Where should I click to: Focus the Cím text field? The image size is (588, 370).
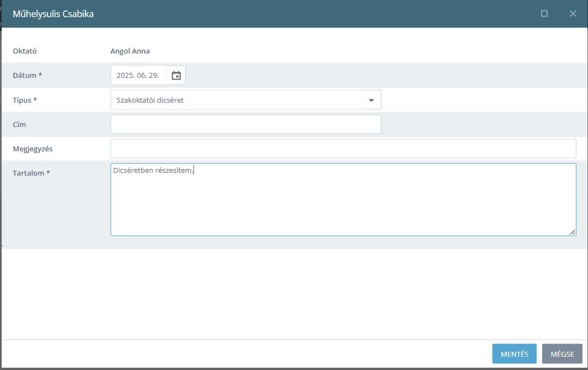245,124
